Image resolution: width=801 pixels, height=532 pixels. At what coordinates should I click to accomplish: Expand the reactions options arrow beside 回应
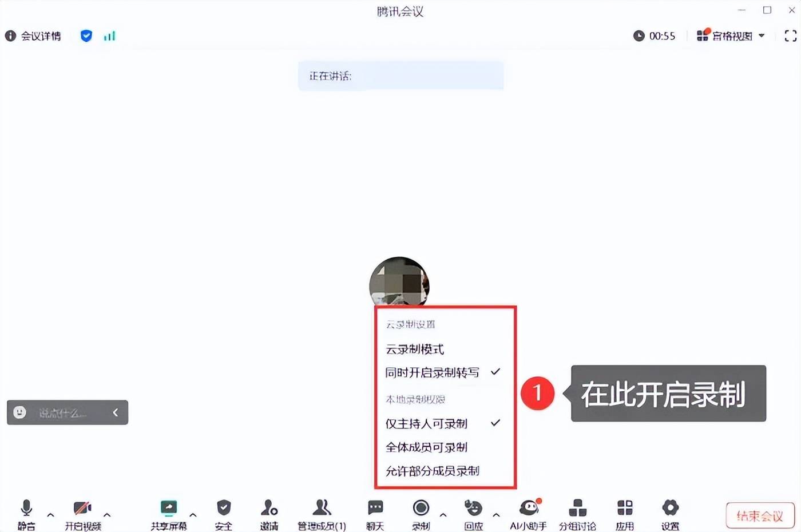[x=496, y=515]
